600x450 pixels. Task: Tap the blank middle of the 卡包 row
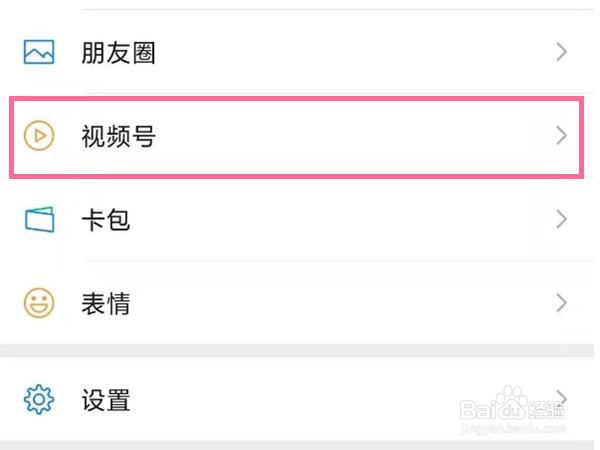(x=330, y=220)
